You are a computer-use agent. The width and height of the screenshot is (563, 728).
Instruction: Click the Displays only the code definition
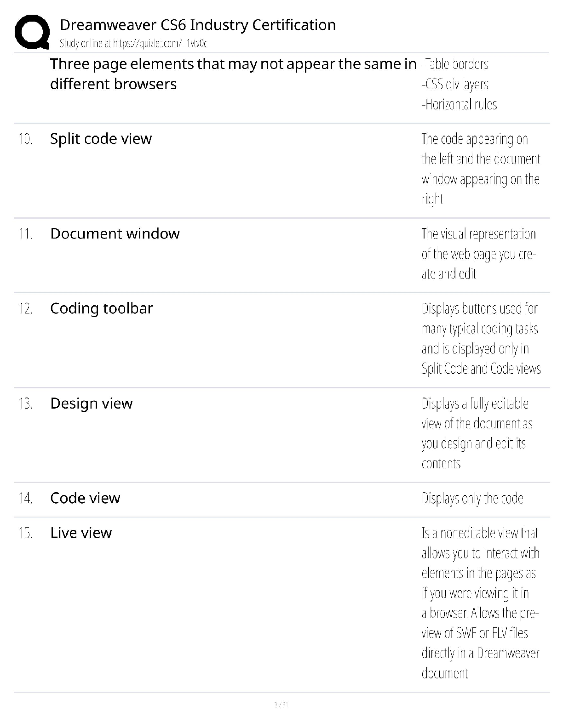click(472, 499)
